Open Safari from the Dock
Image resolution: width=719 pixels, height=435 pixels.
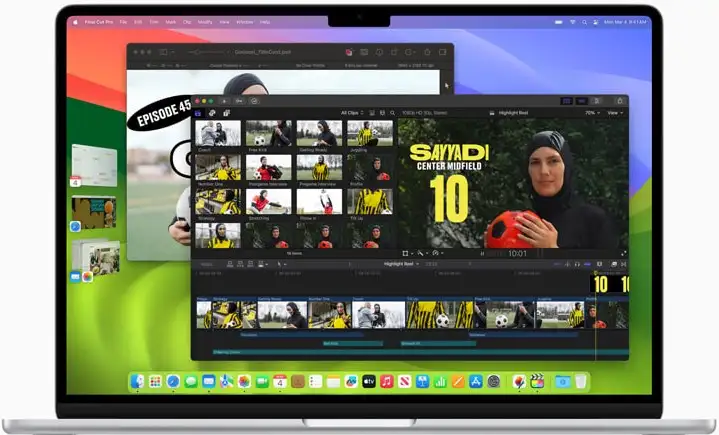coord(173,381)
